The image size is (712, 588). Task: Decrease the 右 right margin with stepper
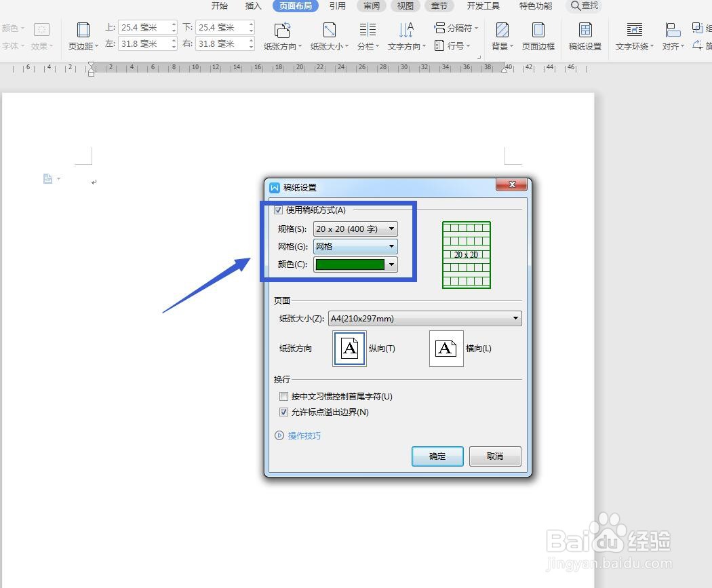point(252,47)
